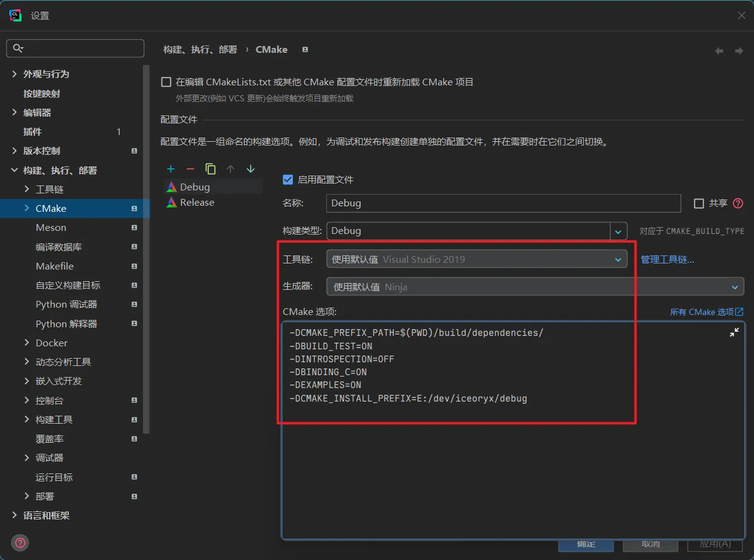Open the Makefile settings page
Viewport: 754px width, 560px height.
[55, 266]
